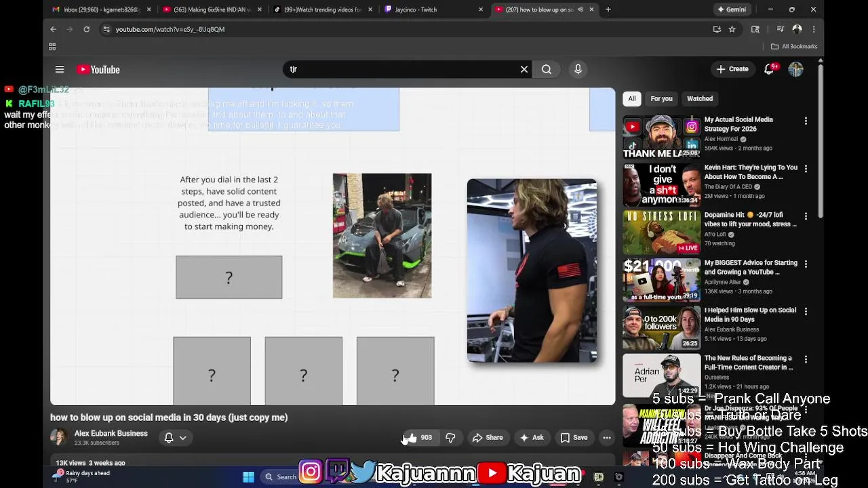Viewport: 868px width, 488px height.
Task: Click the magnifier search button
Action: [x=547, y=69]
